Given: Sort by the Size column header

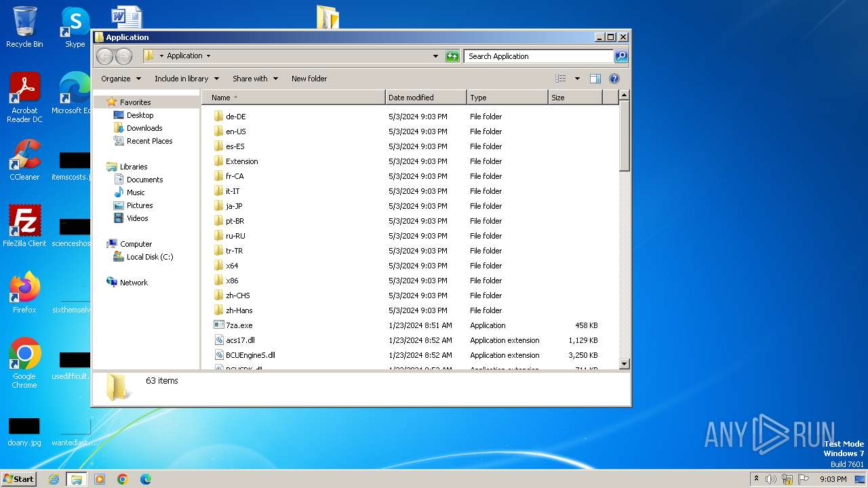Looking at the screenshot, I should [575, 98].
